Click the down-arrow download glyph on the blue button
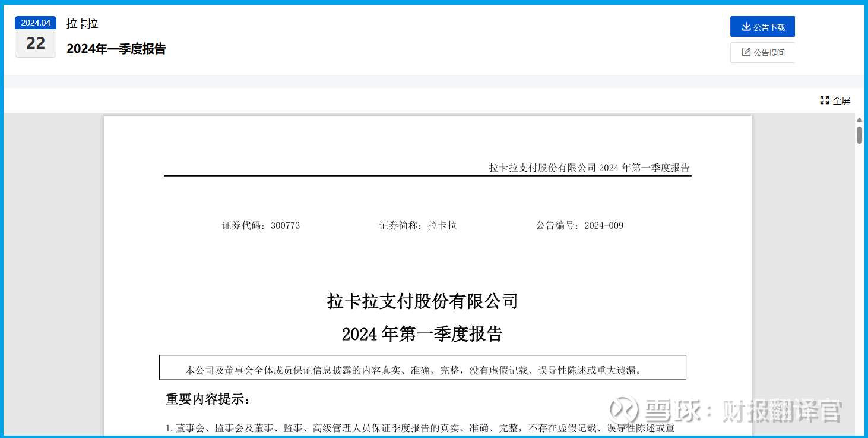Screen dimensions: 868x438 point(746,26)
